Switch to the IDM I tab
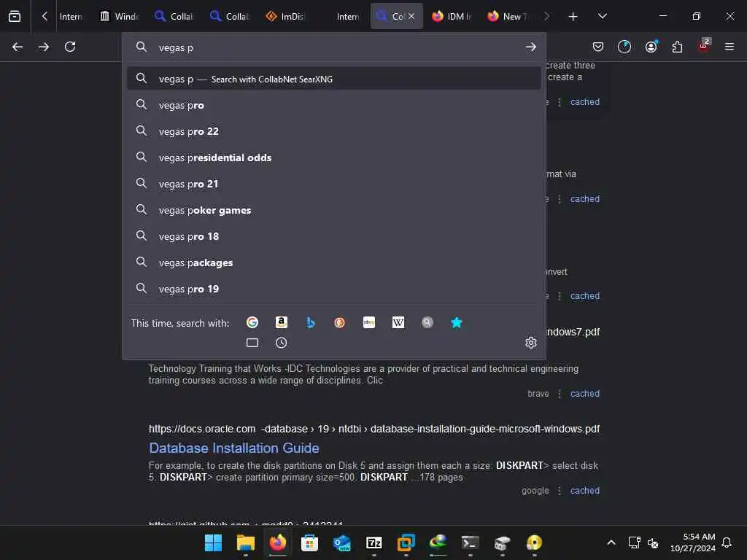This screenshot has height=560, width=747. [x=452, y=16]
